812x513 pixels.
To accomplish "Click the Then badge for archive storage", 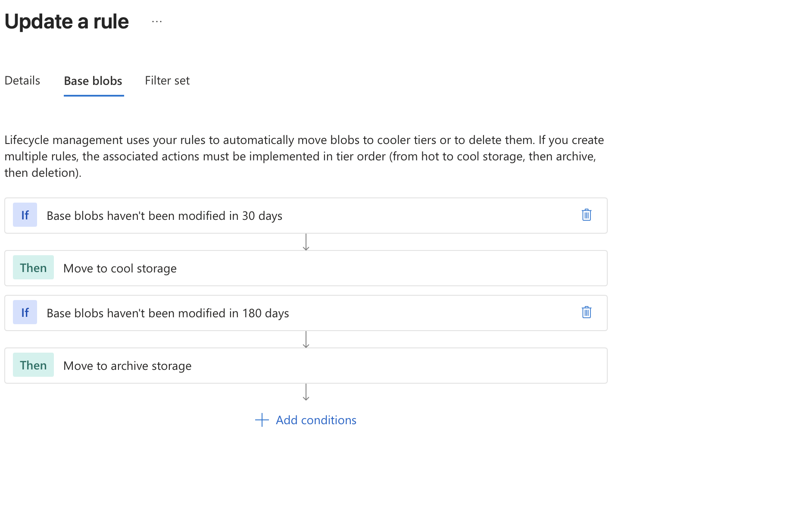I will tap(33, 365).
